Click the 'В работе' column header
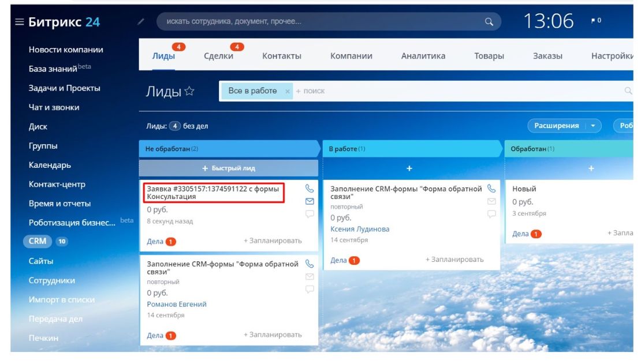Image resolution: width=641 pixels, height=364 pixels. click(x=412, y=149)
